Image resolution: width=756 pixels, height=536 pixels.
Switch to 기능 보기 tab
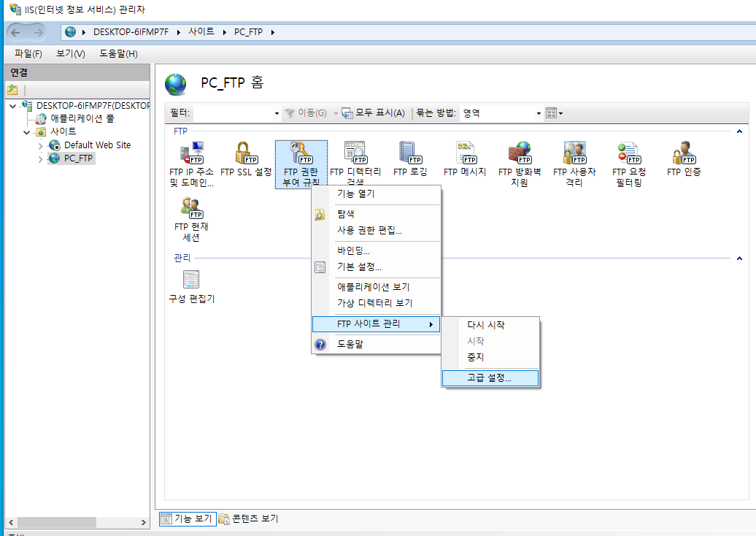[x=187, y=518]
